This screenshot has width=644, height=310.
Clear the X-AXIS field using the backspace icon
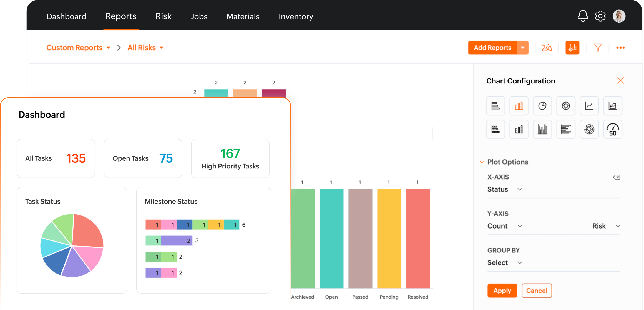[617, 177]
